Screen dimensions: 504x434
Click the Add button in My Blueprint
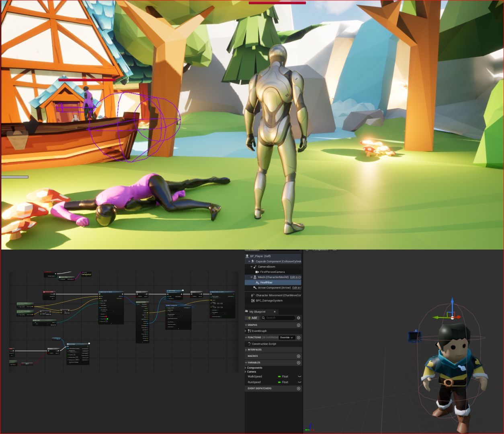252,318
